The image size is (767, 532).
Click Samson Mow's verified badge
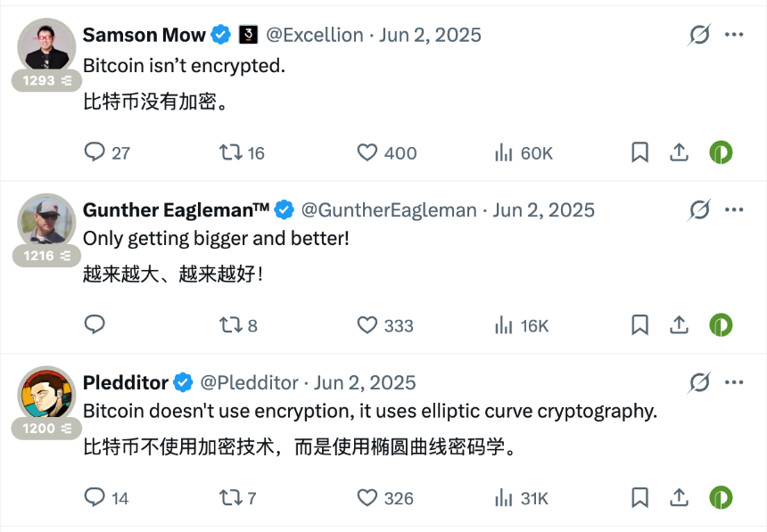tap(219, 35)
